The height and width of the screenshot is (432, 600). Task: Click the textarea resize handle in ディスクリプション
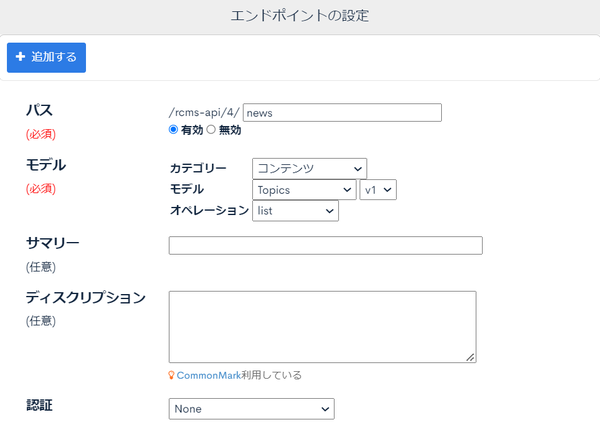(470, 357)
